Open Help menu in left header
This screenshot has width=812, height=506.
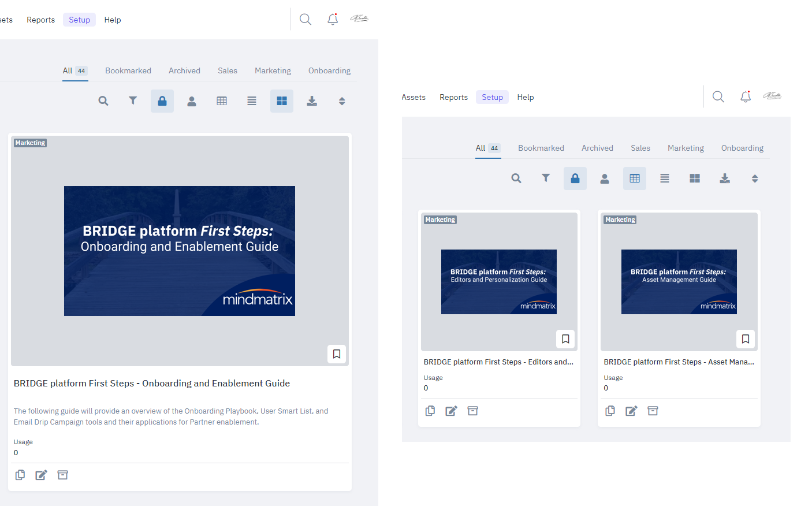coord(113,20)
